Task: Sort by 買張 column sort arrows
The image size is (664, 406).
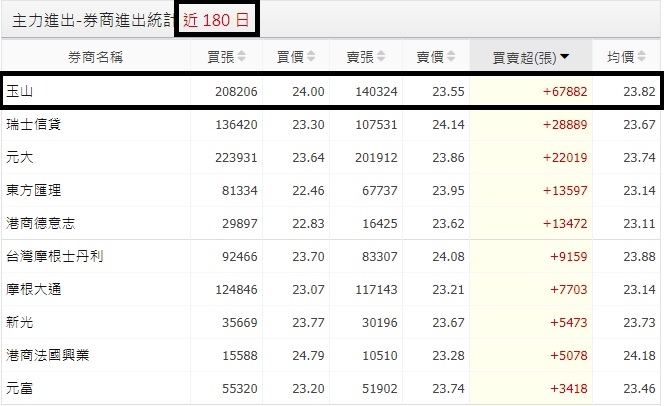Action: pos(241,56)
